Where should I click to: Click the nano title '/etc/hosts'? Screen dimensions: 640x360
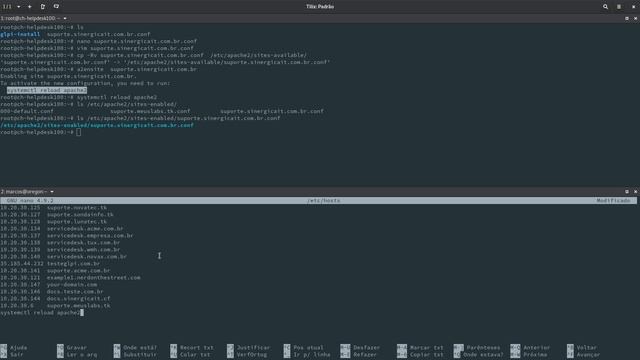coord(323,201)
